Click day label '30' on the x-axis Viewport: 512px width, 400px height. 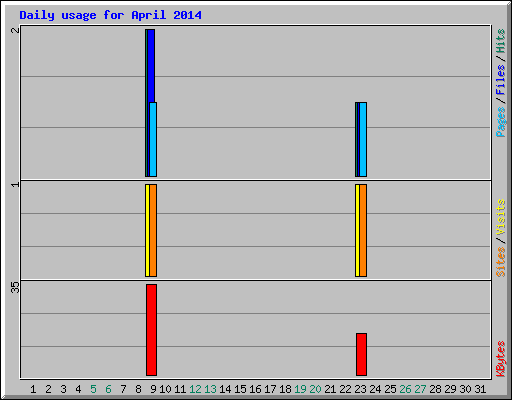[x=465, y=389]
